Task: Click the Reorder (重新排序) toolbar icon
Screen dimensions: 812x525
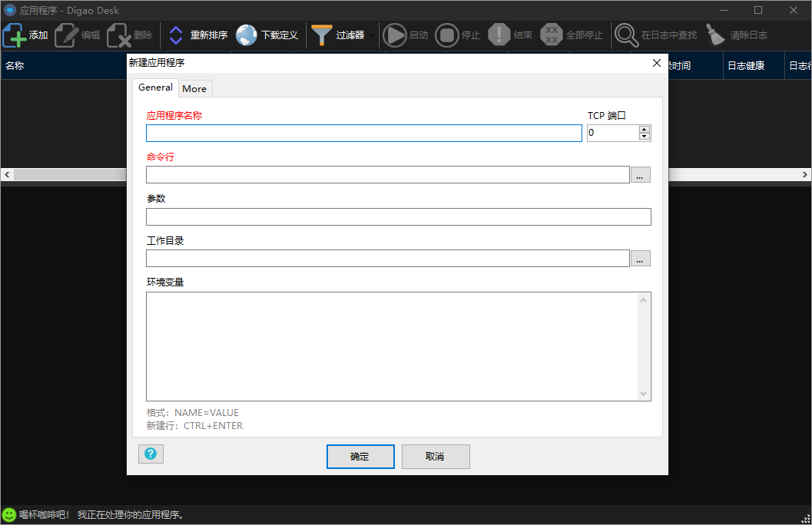Action: [176, 35]
